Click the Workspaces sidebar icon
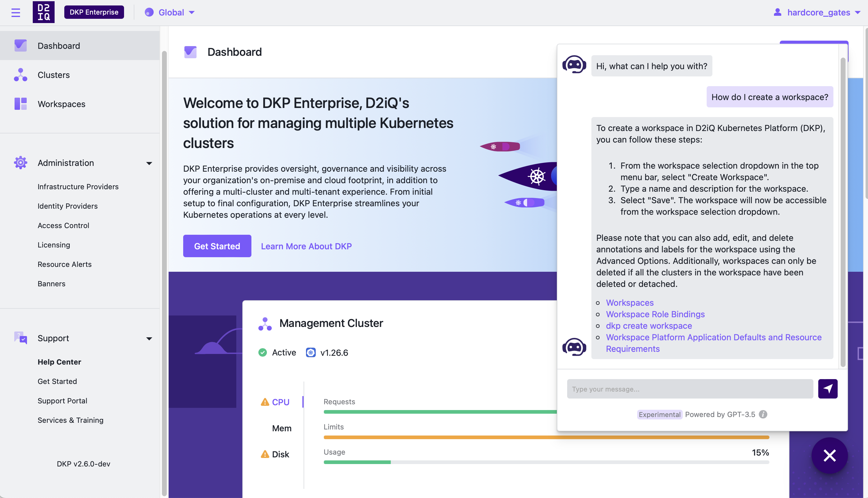 coord(21,104)
